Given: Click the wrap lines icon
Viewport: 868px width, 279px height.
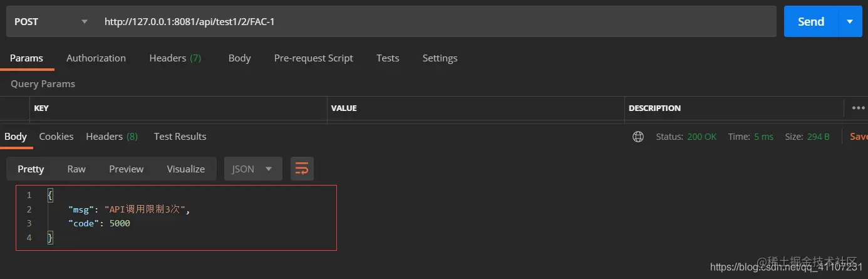Looking at the screenshot, I should tap(302, 169).
